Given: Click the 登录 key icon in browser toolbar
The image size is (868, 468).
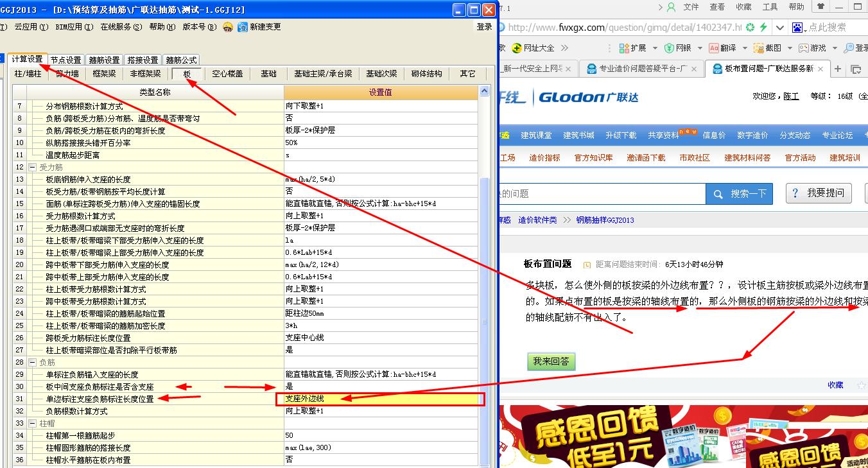Looking at the screenshot, I should (x=849, y=48).
